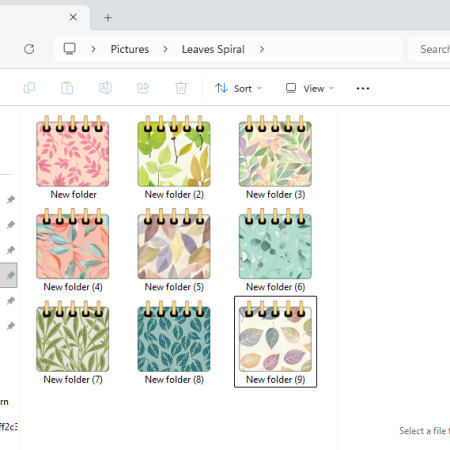Click the Delete trash icon
This screenshot has width=450, height=450.
click(181, 88)
